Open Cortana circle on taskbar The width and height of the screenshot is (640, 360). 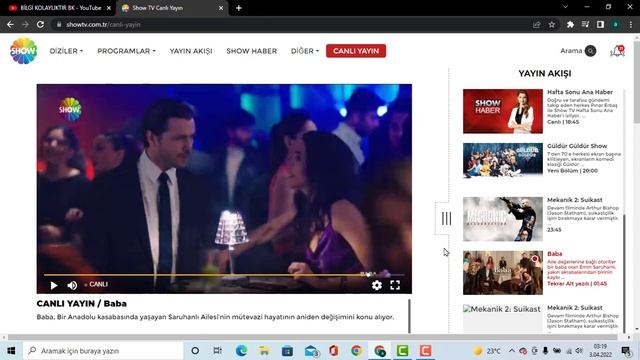[x=195, y=351]
